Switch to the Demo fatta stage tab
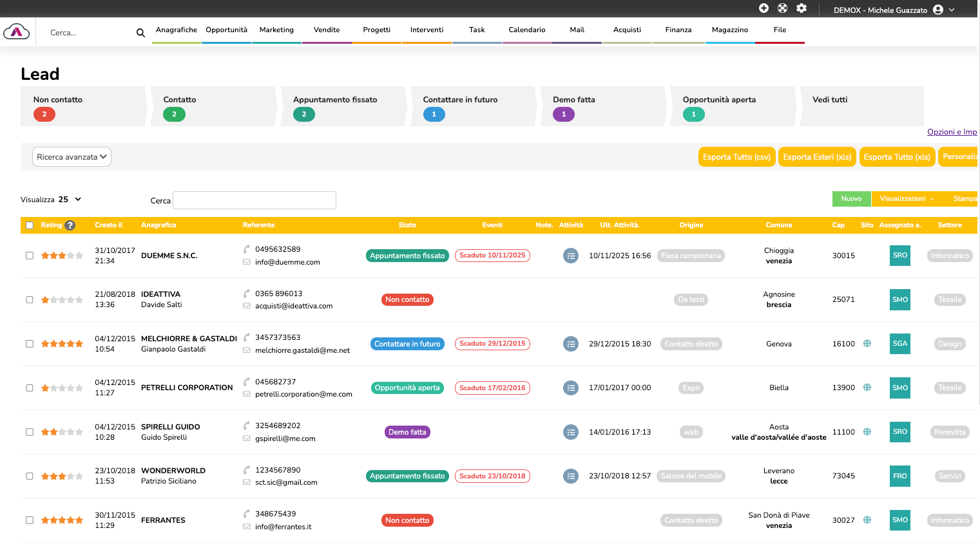The width and height of the screenshot is (980, 546). tap(600, 106)
